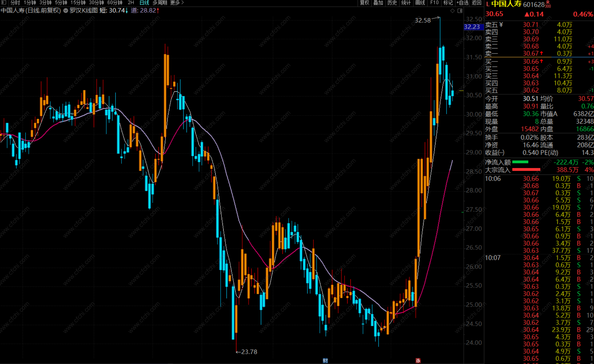Viewport: 594px width, 364px height.
Task: Toggle the left sidebar panel icon
Action: click(4, 3)
